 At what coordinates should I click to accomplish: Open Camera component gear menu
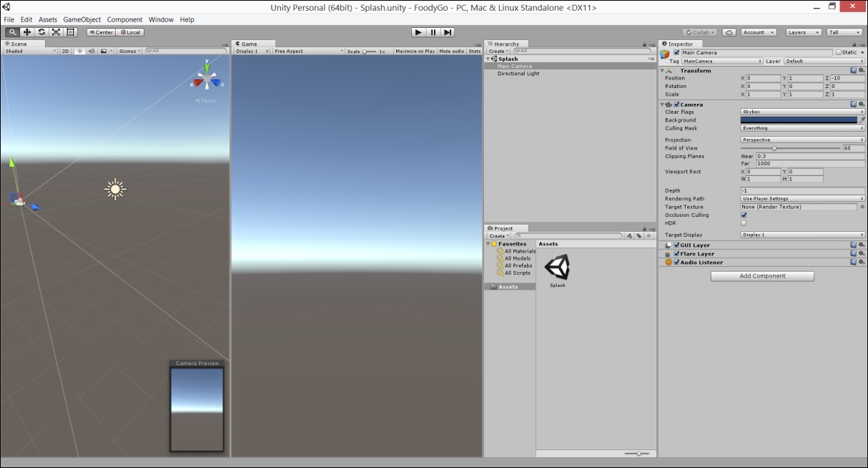click(862, 104)
